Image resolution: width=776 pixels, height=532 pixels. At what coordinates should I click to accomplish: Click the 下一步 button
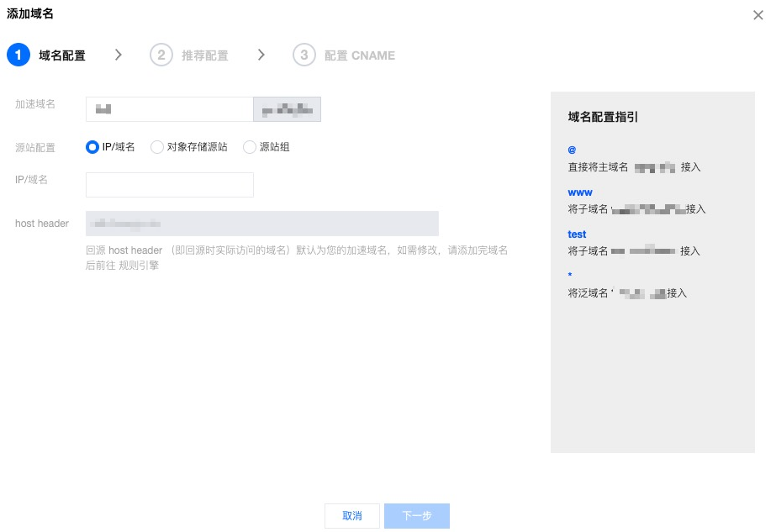(x=416, y=516)
